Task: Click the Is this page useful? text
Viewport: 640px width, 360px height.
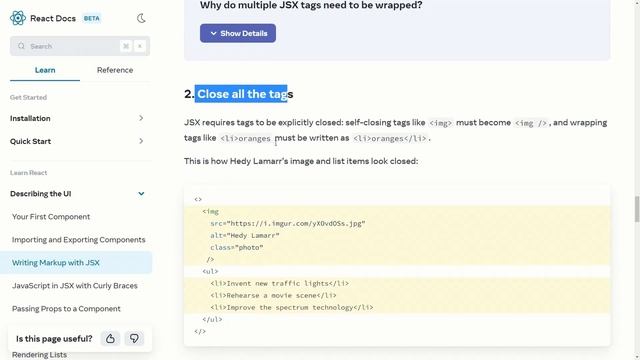Action: [x=54, y=339]
